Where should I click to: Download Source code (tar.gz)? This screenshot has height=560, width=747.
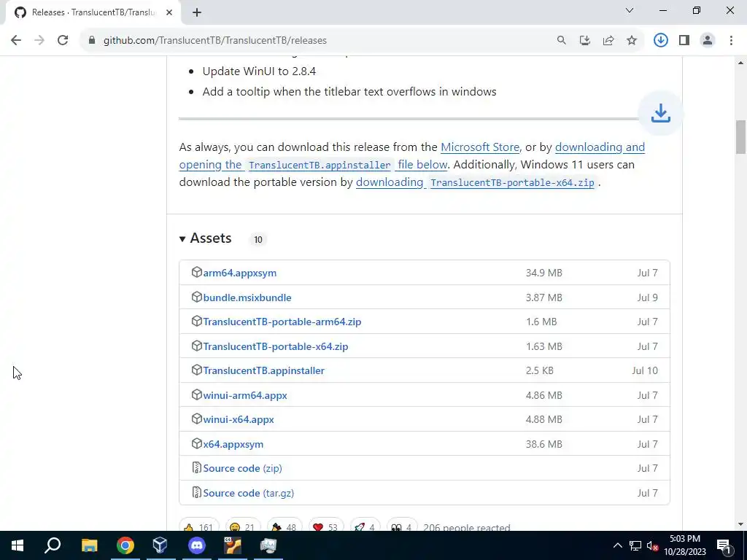tap(248, 494)
